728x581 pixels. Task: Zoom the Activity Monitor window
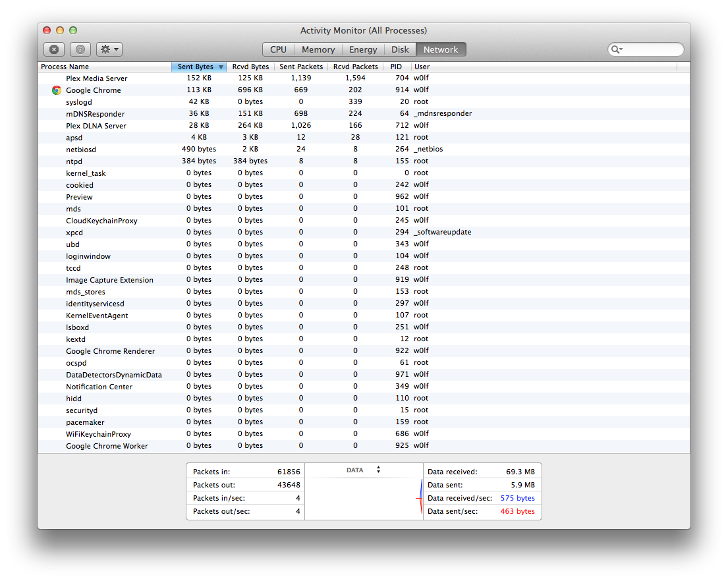tap(73, 30)
